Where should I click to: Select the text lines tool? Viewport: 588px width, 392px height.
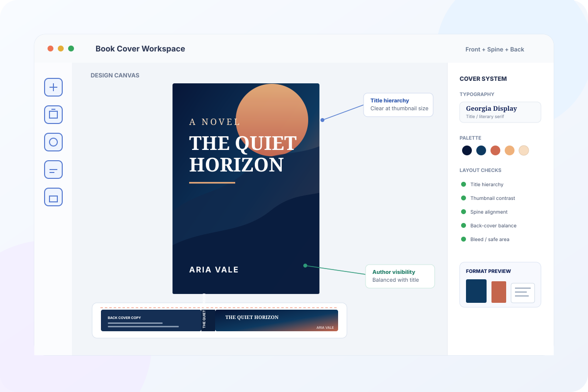53,170
